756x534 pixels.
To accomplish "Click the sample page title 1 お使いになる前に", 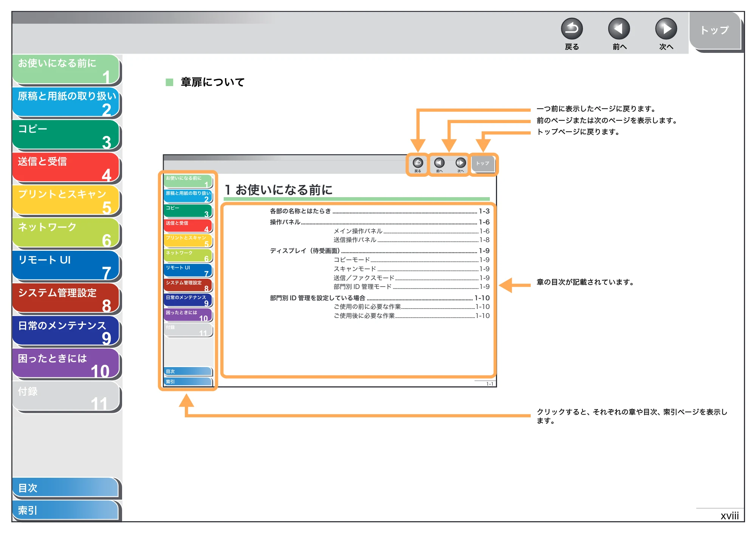I will tap(279, 190).
